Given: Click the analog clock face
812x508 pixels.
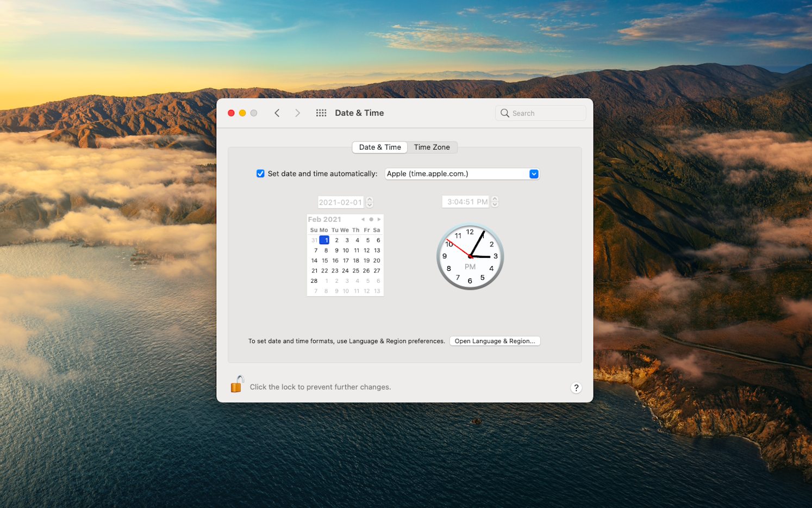Looking at the screenshot, I should [470, 256].
